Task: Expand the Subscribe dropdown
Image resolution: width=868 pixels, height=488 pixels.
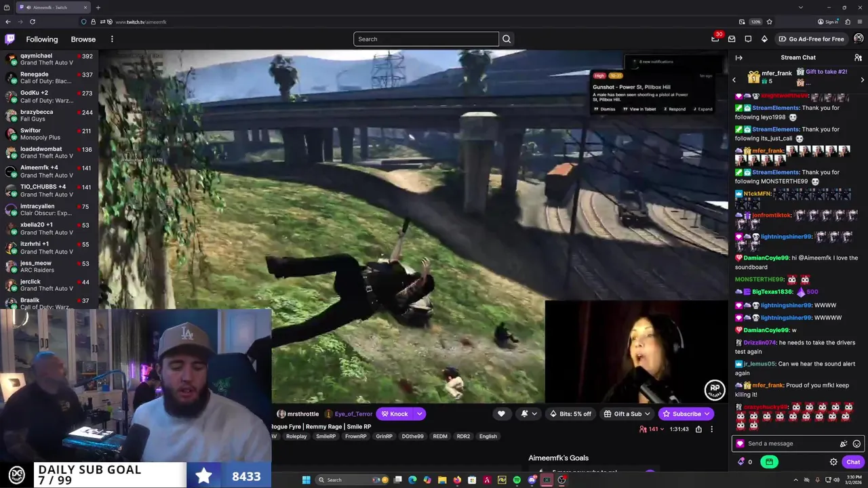Action: 707,413
